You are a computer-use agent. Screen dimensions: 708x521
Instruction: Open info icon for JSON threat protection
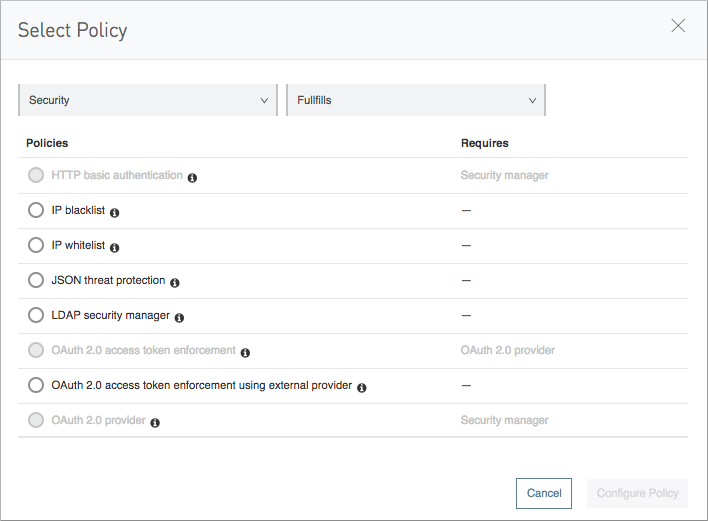tap(174, 282)
